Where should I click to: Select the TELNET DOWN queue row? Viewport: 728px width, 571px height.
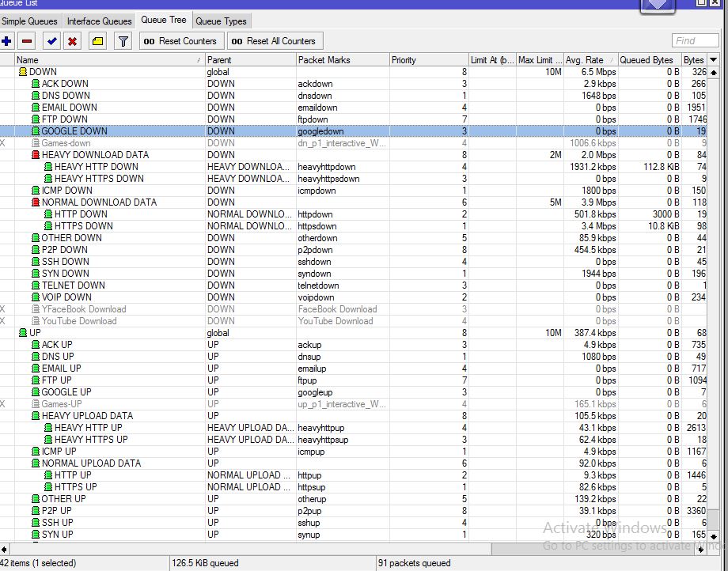(354, 285)
